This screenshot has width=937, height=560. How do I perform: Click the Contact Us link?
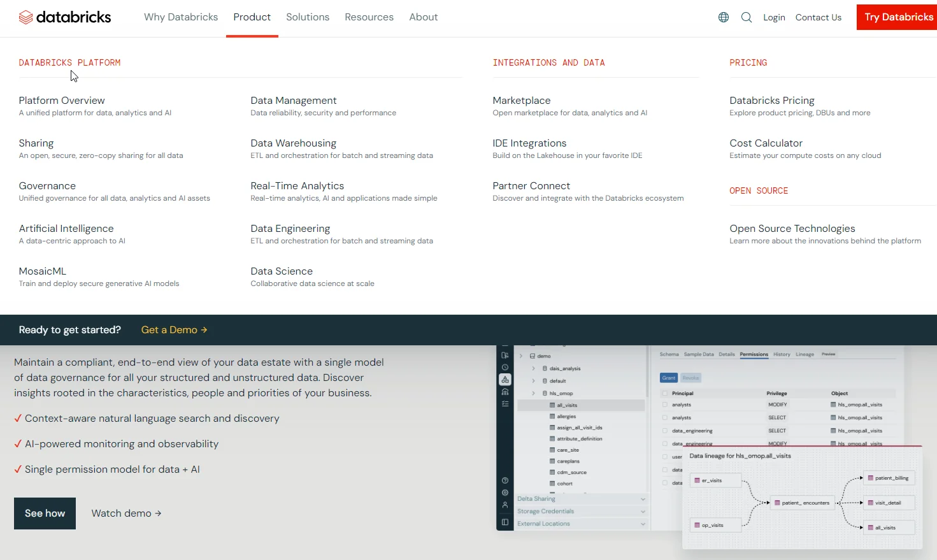tap(819, 17)
